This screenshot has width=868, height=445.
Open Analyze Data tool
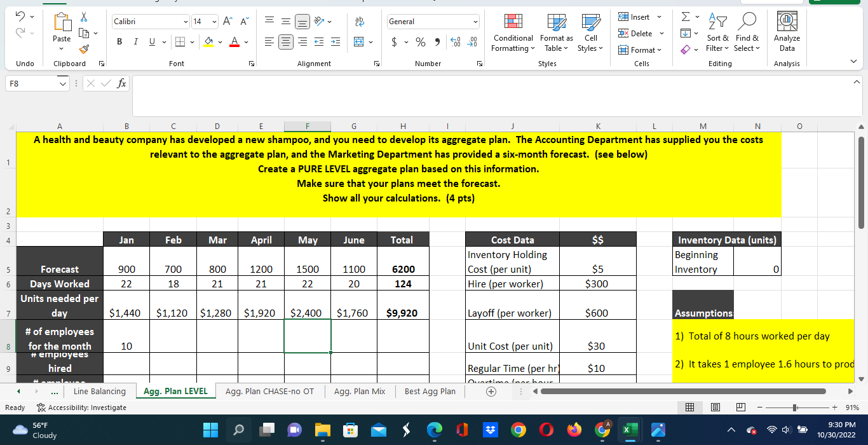click(787, 33)
